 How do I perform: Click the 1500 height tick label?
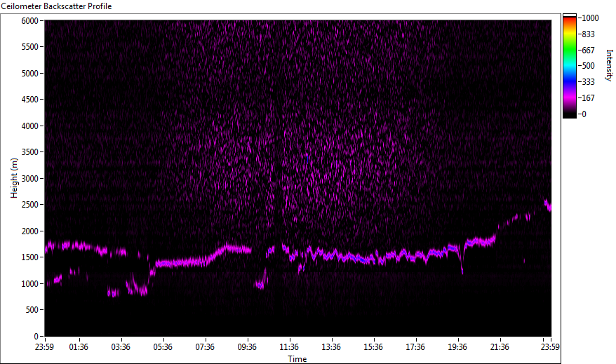(x=30, y=257)
